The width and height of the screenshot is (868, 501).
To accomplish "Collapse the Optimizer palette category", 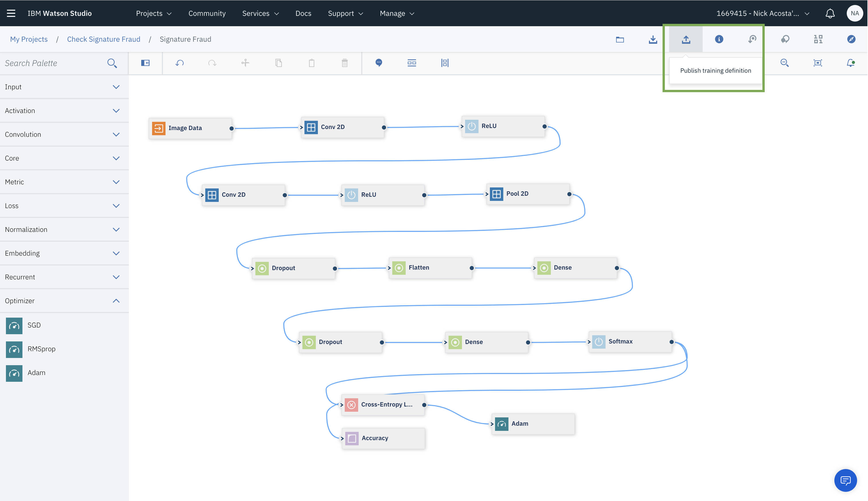I will pos(64,301).
